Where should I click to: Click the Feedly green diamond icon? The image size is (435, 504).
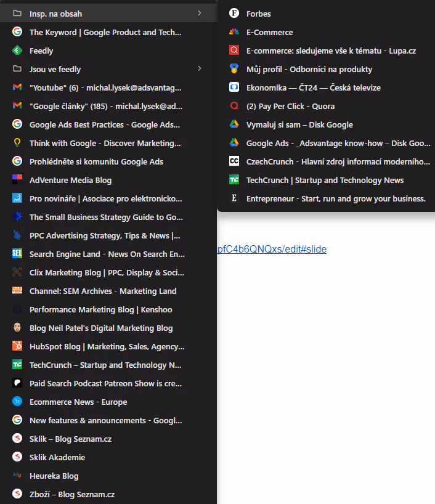coord(17,51)
